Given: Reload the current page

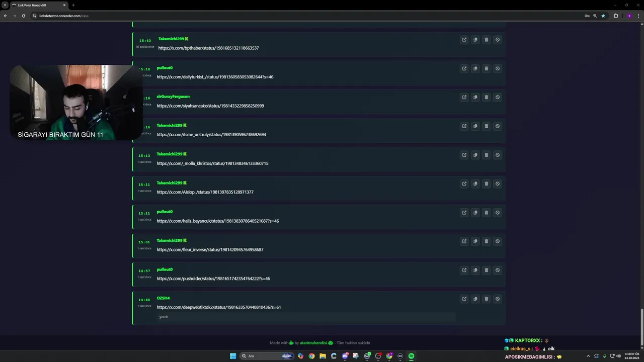Looking at the screenshot, I should 23,16.
